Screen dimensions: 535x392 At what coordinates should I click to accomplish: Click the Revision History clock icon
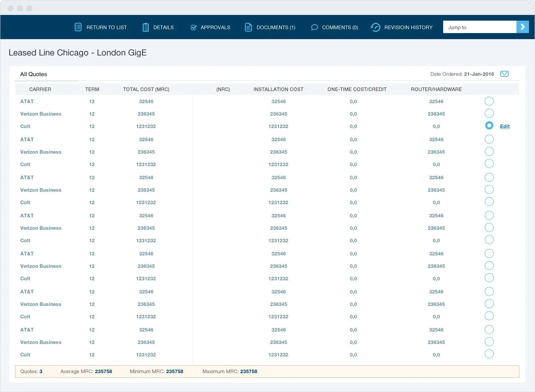[376, 27]
